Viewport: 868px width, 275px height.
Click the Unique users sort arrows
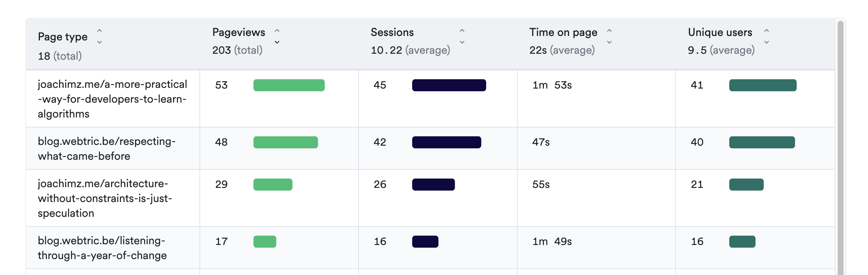767,36
